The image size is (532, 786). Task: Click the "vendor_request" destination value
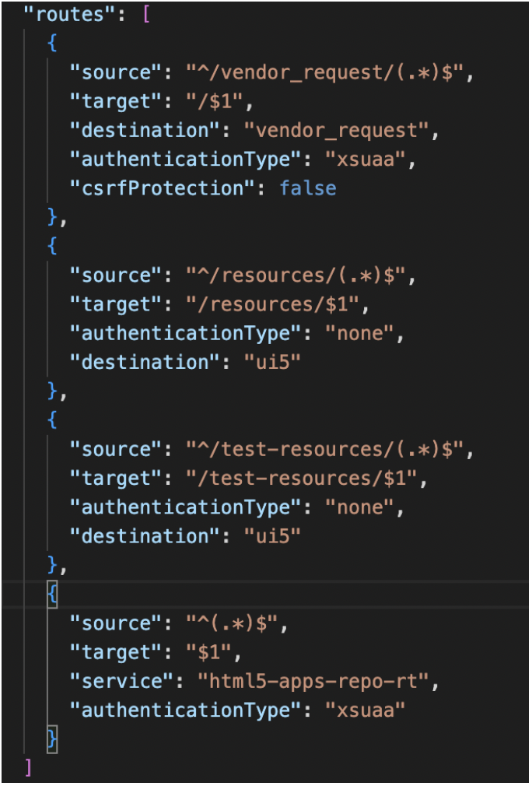tap(336, 130)
